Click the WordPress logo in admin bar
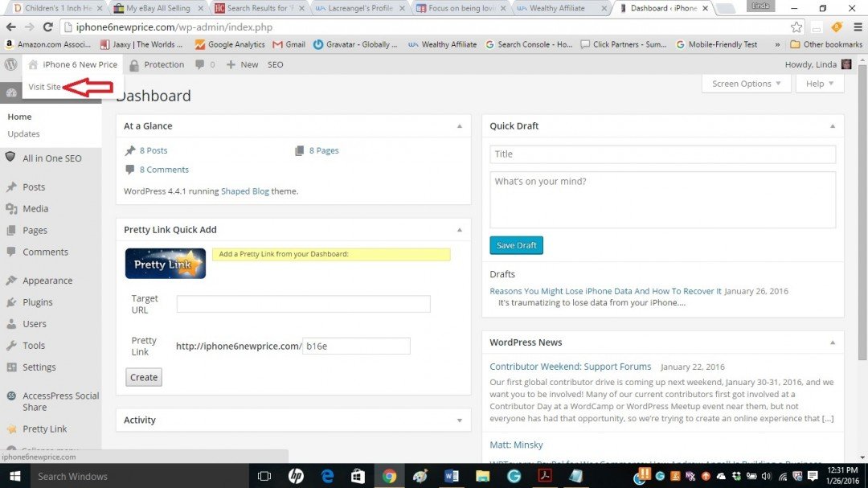 (x=10, y=64)
